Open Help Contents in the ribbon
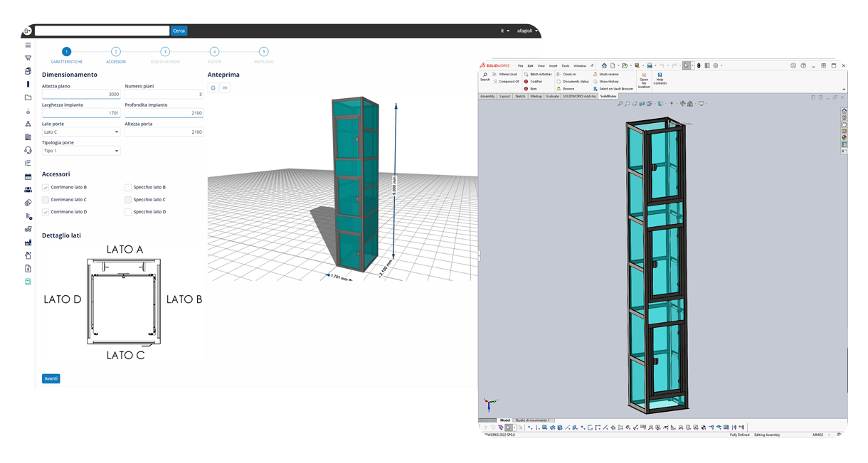This screenshot has width=868, height=463. coord(660,78)
